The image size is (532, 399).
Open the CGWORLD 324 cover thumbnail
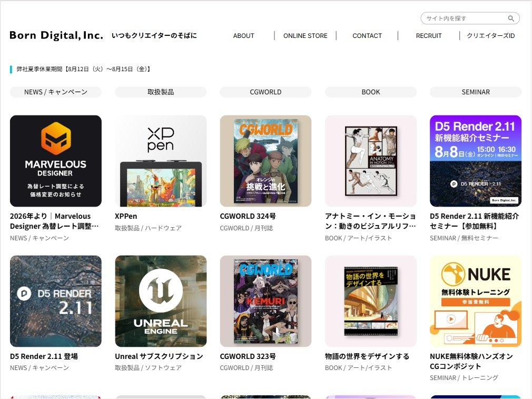tap(265, 161)
